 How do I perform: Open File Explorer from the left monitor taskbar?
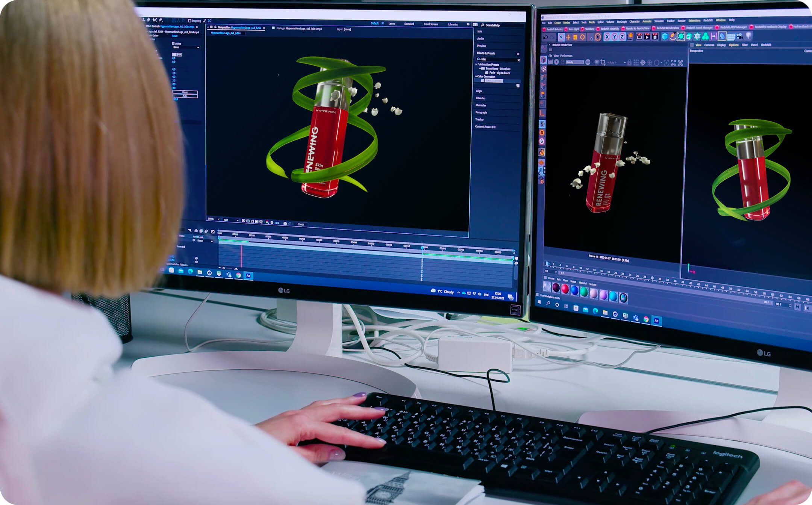[200, 272]
